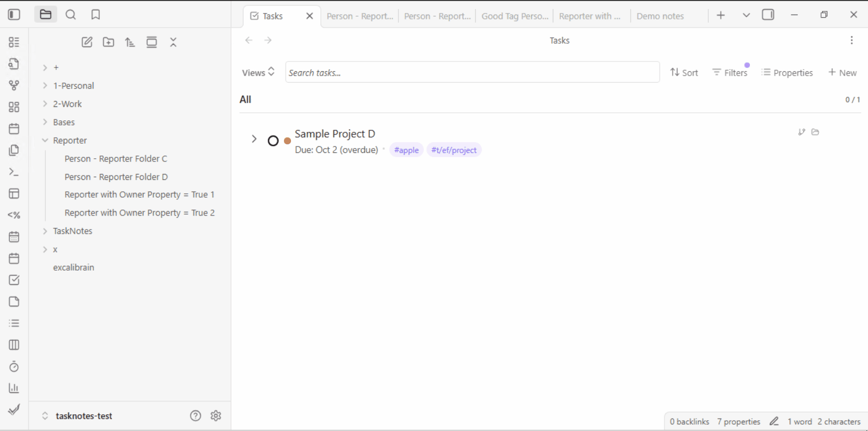Collapse all folders in file explorer
The image size is (868, 431).
[173, 42]
